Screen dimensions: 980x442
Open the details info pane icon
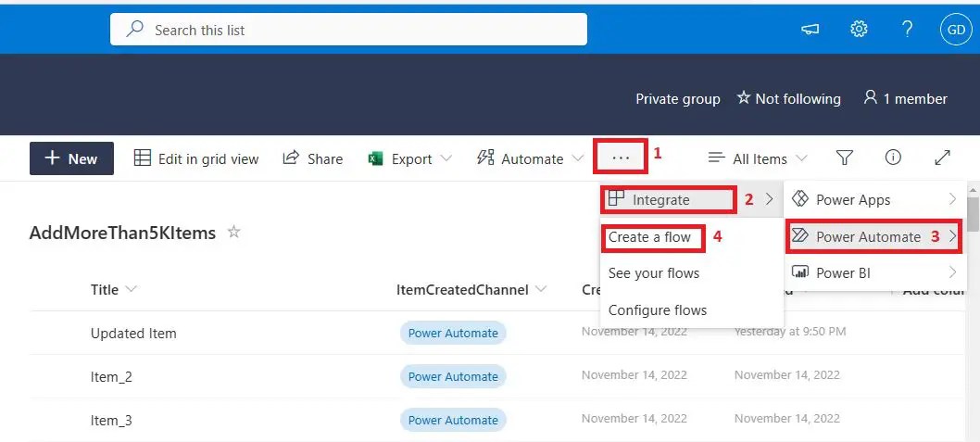[893, 158]
